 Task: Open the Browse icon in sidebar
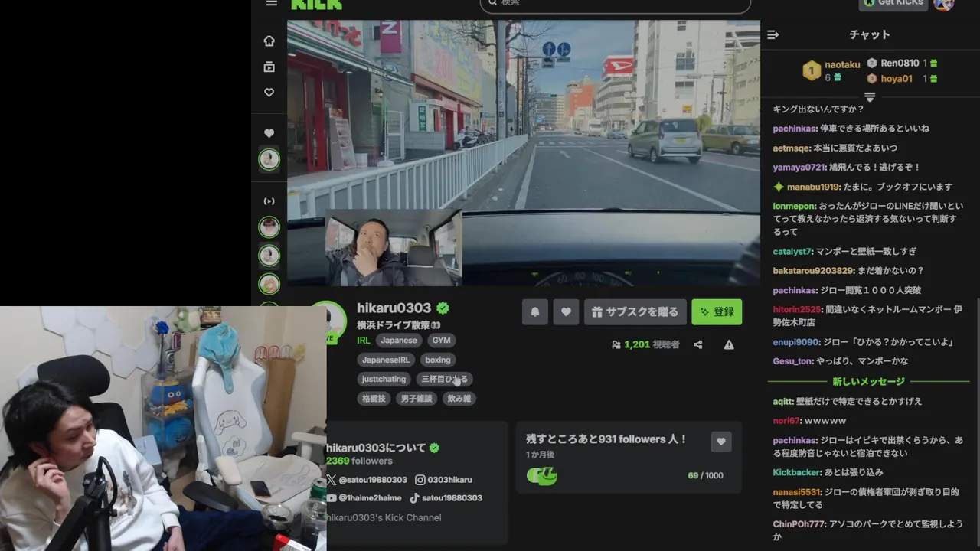[269, 67]
